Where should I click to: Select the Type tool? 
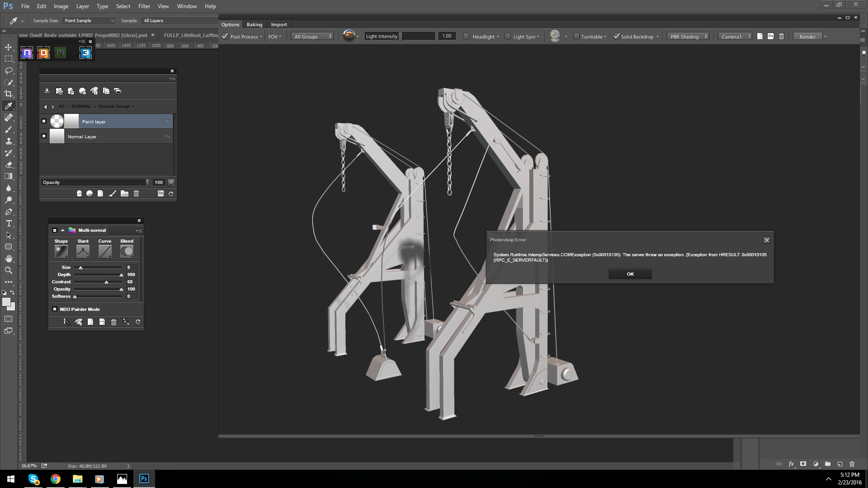pyautogui.click(x=9, y=224)
